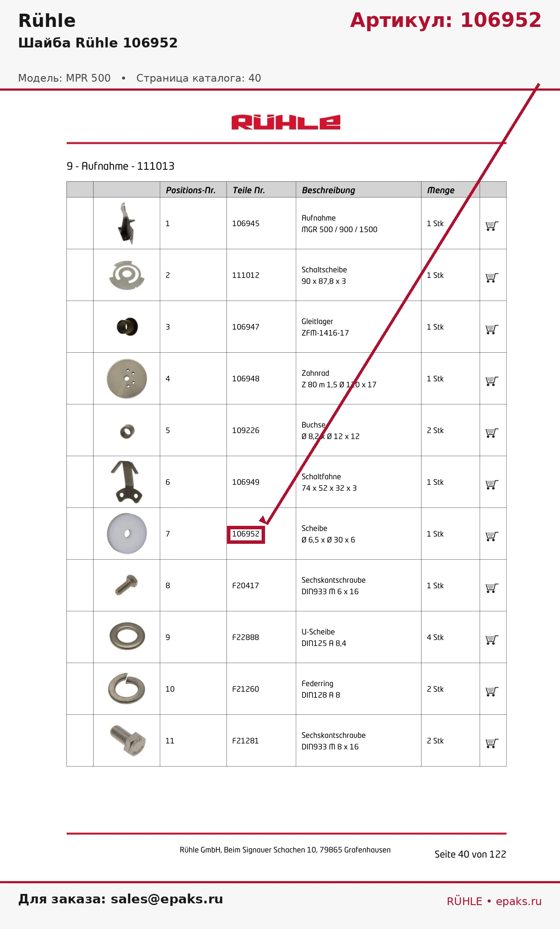
Task: Click the red Rühle logo
Action: [x=286, y=122]
